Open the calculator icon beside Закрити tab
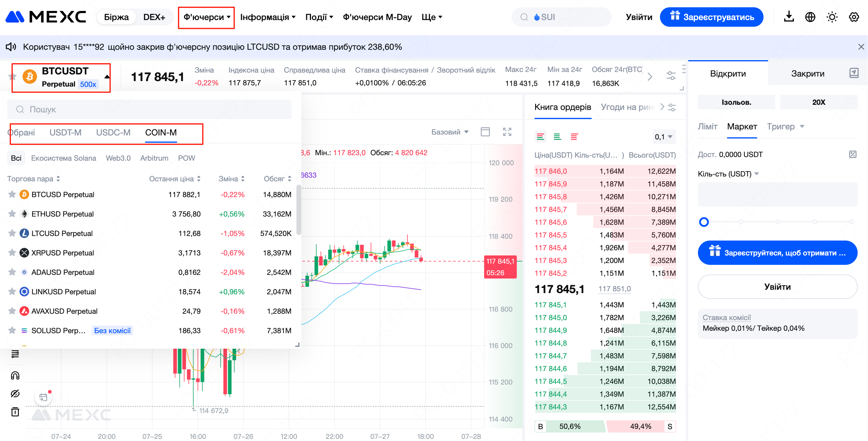This screenshot has width=868, height=441. point(854,73)
